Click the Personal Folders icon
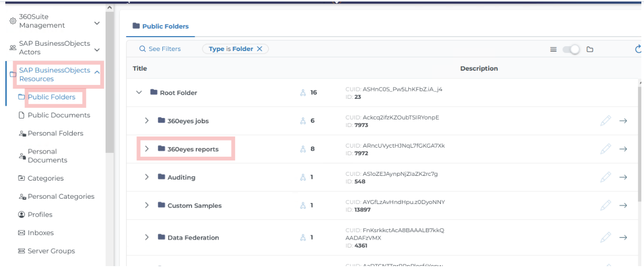The width and height of the screenshot is (644, 272). tap(22, 133)
